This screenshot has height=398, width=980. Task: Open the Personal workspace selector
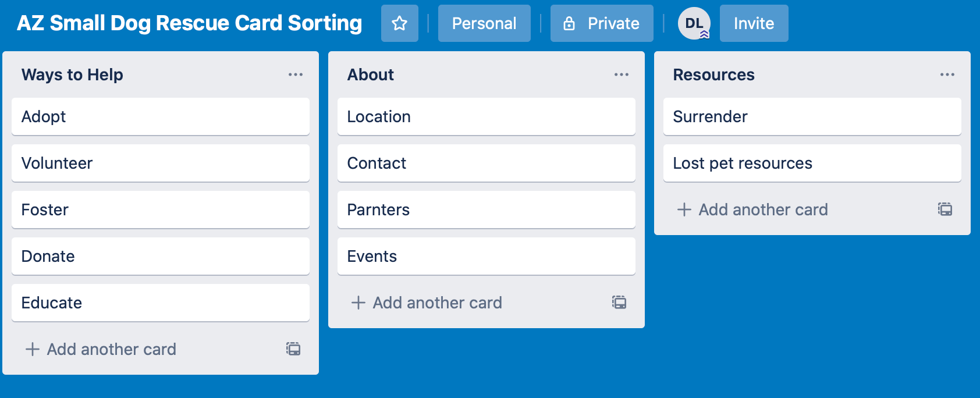coord(484,23)
